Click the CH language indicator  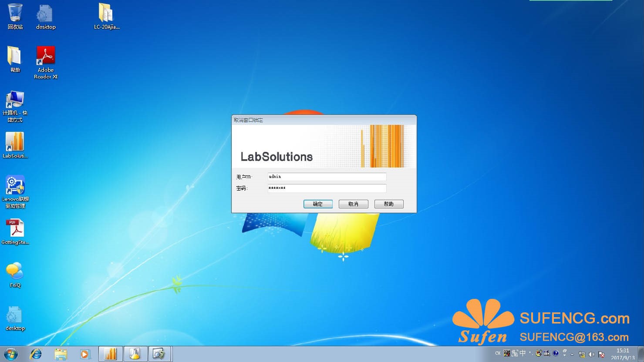point(498,353)
